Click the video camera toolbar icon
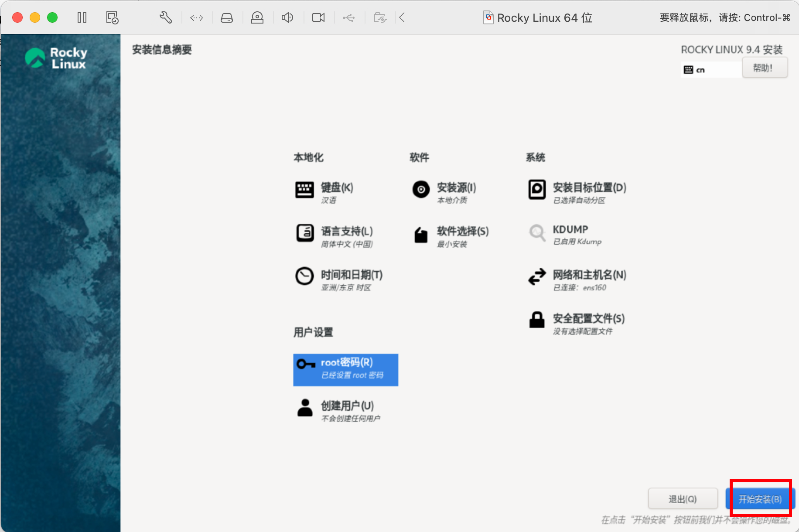Screen dimensions: 799x532 [x=318, y=17]
